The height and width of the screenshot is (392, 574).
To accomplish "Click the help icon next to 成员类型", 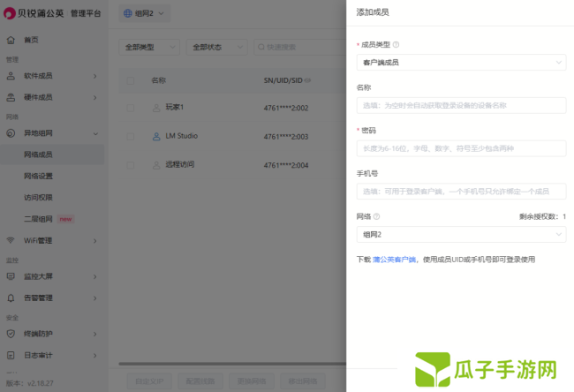I will pos(396,45).
